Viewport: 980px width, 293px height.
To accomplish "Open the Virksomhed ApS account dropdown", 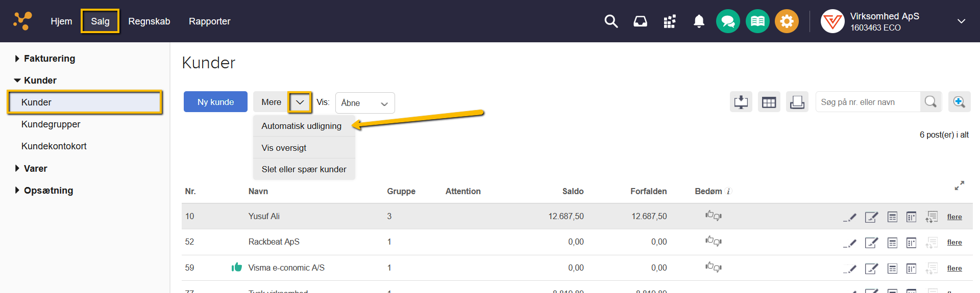I will tap(961, 21).
